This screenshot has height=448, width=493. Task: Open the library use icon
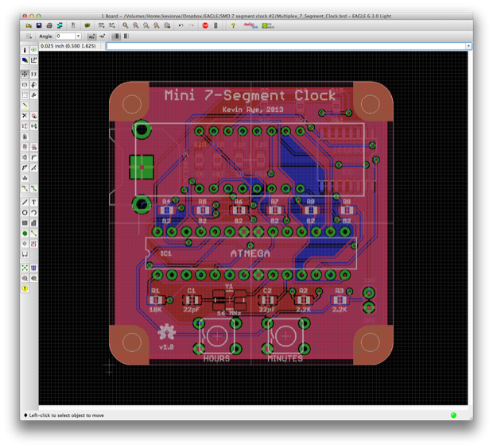(x=87, y=25)
